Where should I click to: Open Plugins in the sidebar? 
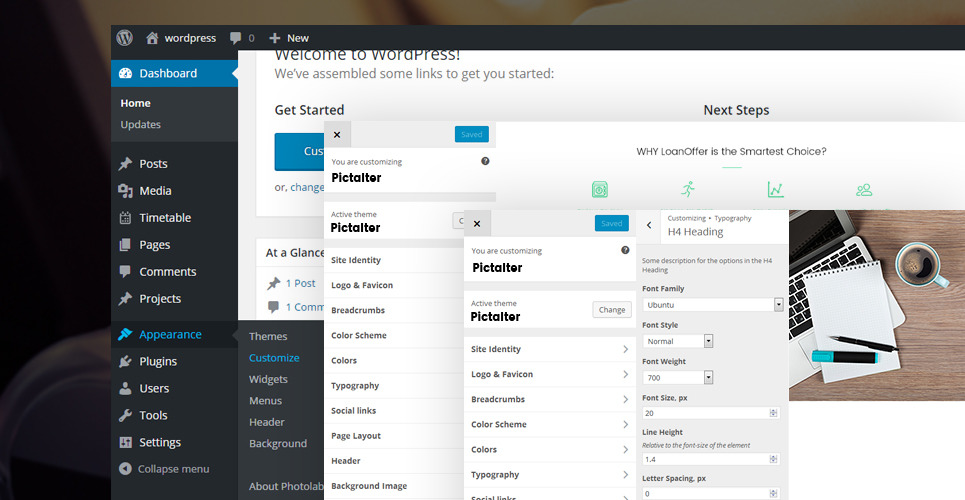[158, 362]
